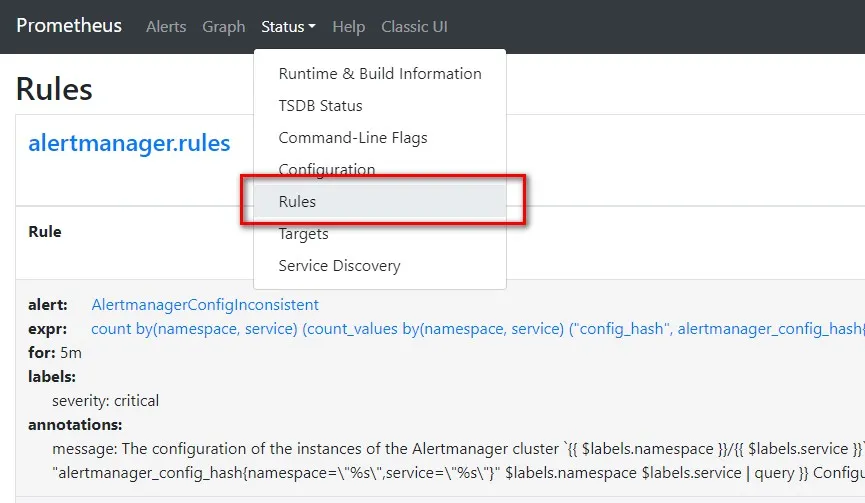This screenshot has width=865, height=503.
Task: Select the 'for: 5m' duration text
Action: pos(55,352)
